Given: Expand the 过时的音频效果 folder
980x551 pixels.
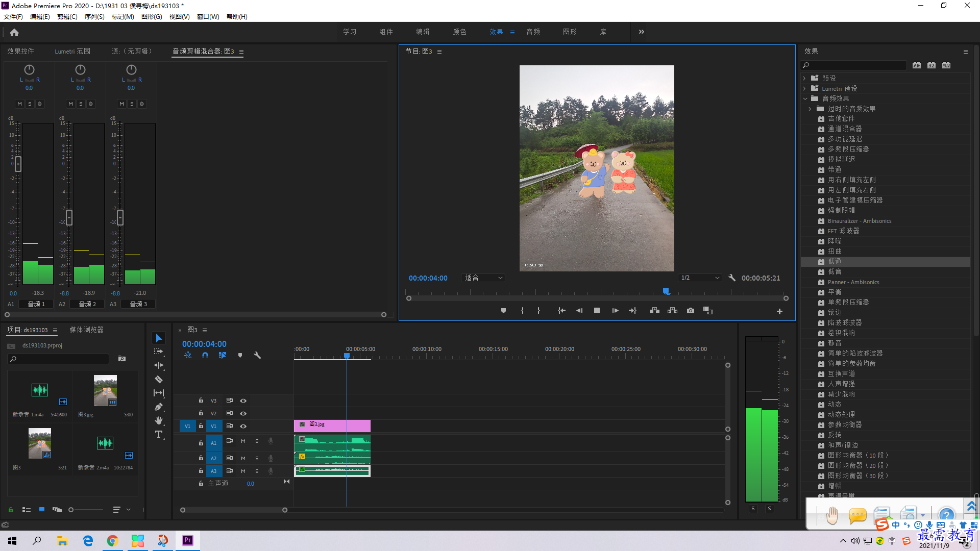Looking at the screenshot, I should tap(810, 109).
